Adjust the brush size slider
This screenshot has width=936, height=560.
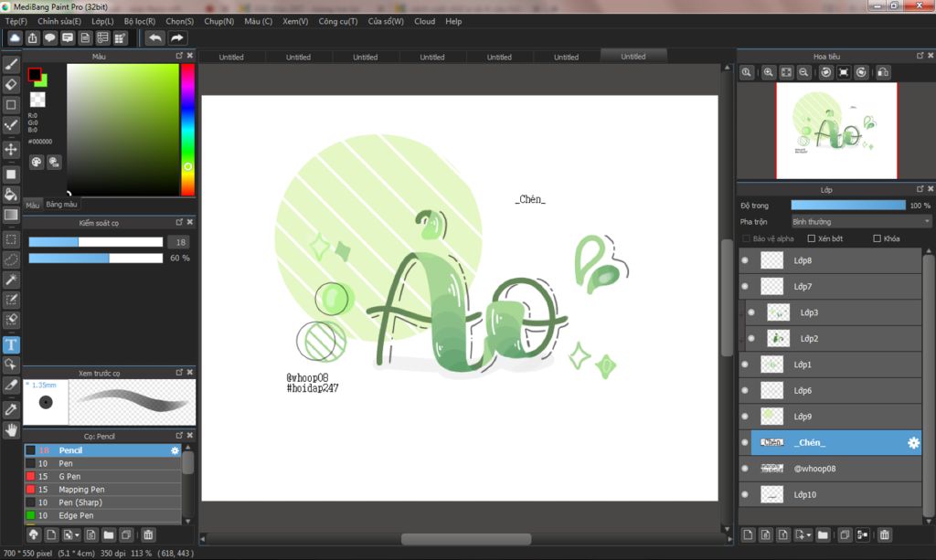95,242
